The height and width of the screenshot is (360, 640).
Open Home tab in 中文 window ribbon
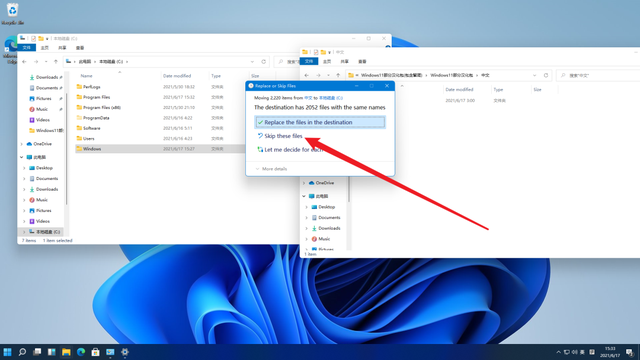(x=327, y=61)
